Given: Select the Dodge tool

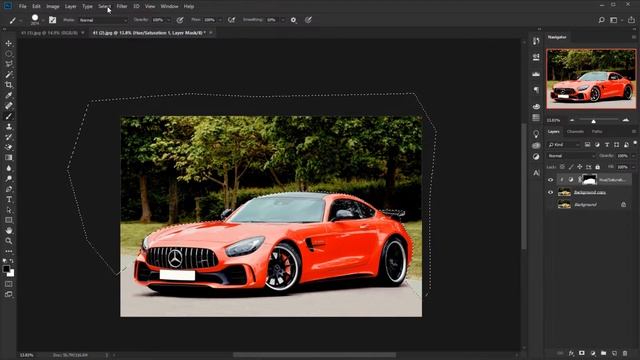Looking at the screenshot, I should 9,179.
